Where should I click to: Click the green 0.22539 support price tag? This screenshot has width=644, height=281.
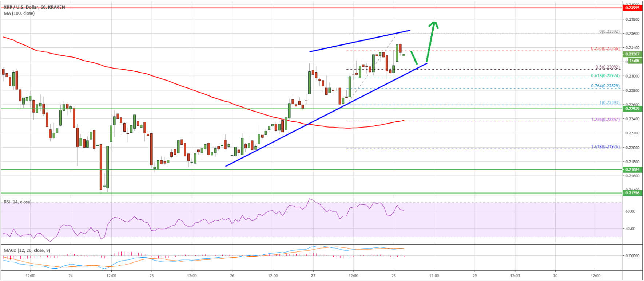click(632, 109)
